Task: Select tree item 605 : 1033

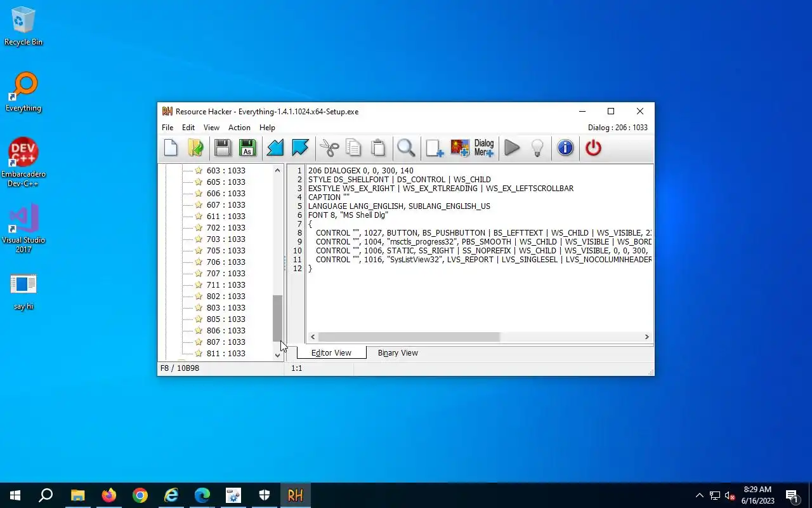Action: click(225, 182)
